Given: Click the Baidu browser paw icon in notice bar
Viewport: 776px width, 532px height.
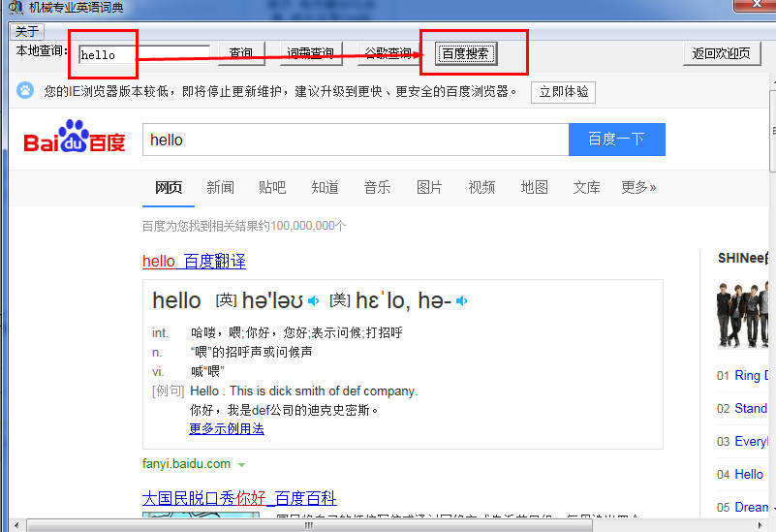Looking at the screenshot, I should tap(25, 90).
